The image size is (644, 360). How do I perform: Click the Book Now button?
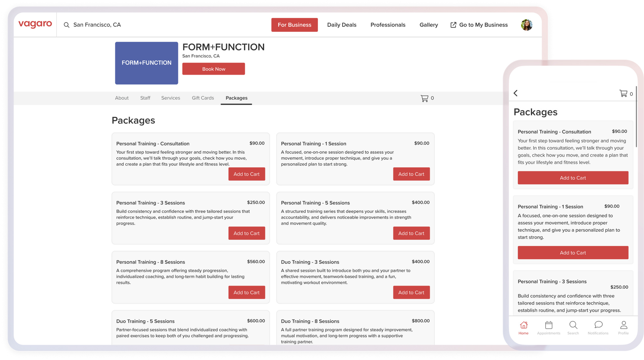[214, 69]
